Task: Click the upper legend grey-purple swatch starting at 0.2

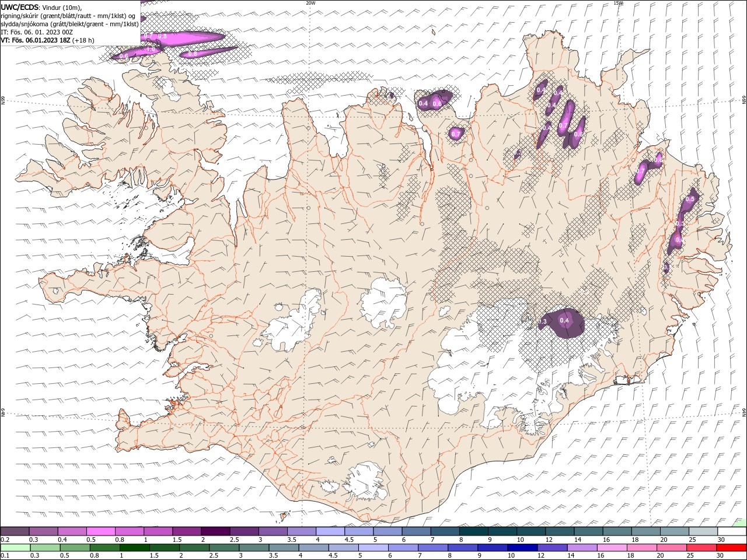Action: 15,531
